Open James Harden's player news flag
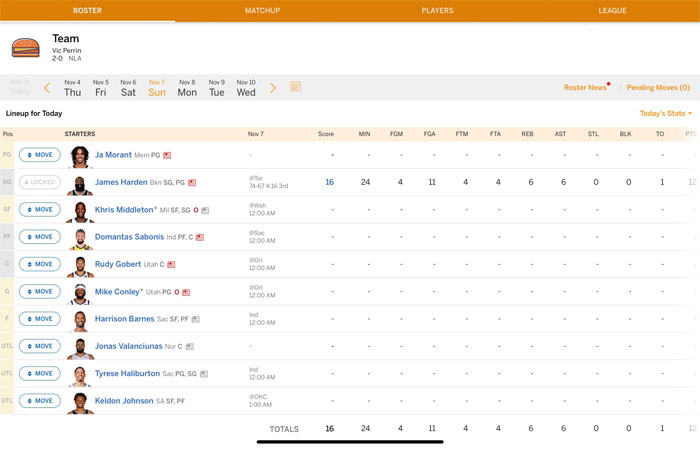 click(193, 183)
